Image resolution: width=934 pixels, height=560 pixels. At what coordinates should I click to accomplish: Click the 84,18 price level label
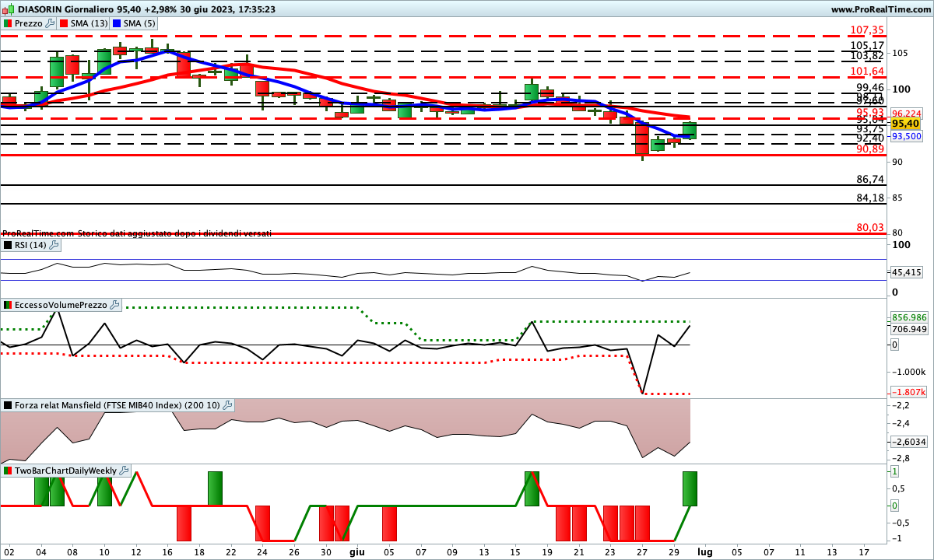[x=869, y=198]
